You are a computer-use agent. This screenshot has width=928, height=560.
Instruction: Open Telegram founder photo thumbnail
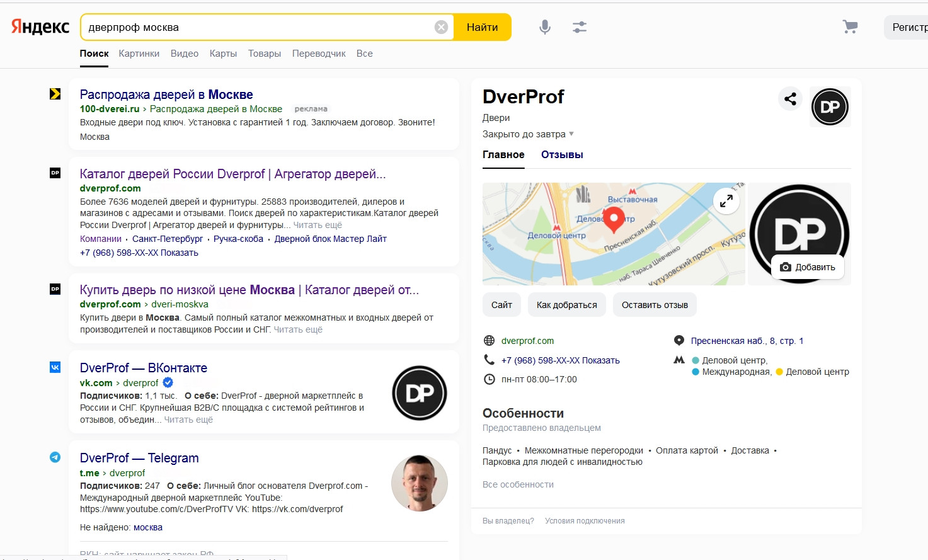point(420,483)
